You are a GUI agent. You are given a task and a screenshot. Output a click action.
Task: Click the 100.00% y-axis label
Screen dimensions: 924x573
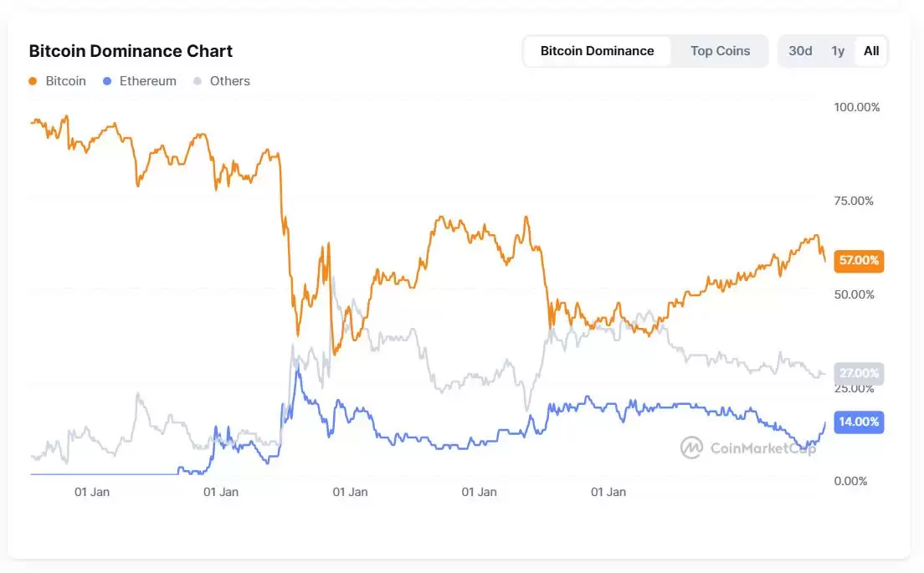[857, 107]
